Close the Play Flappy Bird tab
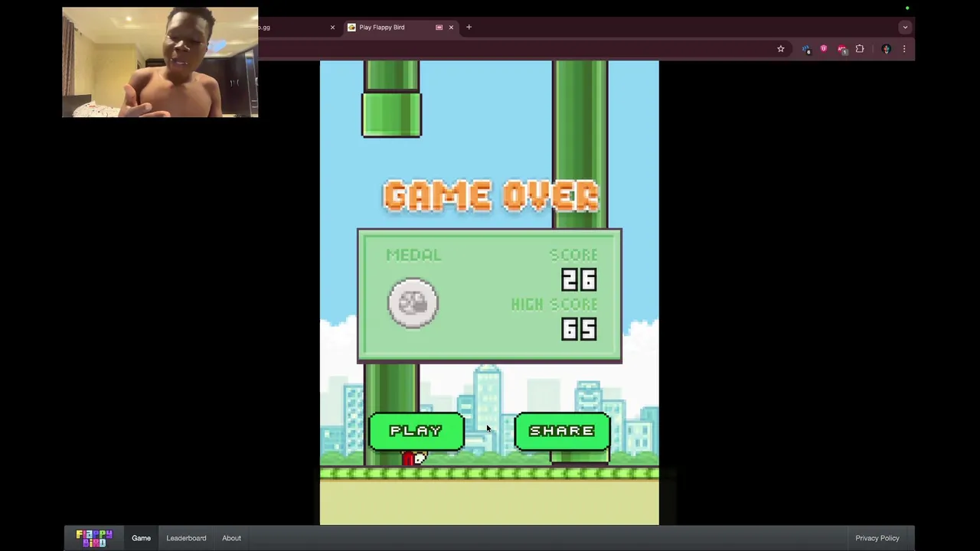980x551 pixels. (451, 28)
